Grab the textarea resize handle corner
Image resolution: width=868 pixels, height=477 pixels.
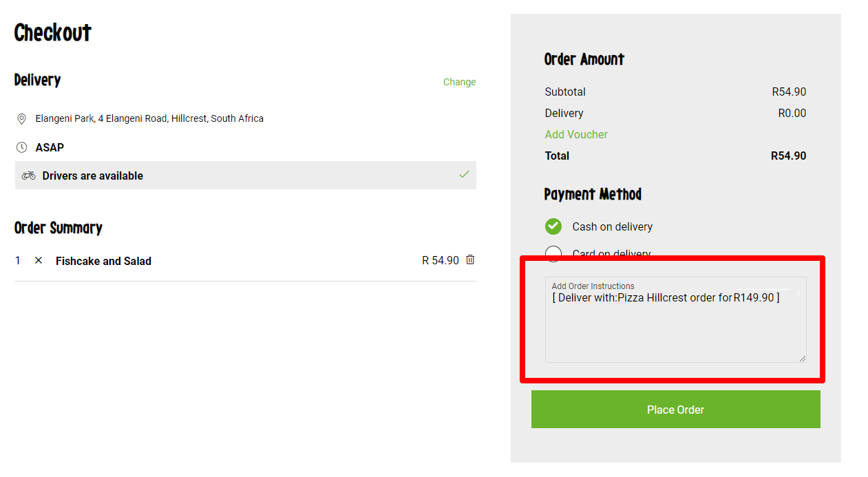click(x=802, y=358)
